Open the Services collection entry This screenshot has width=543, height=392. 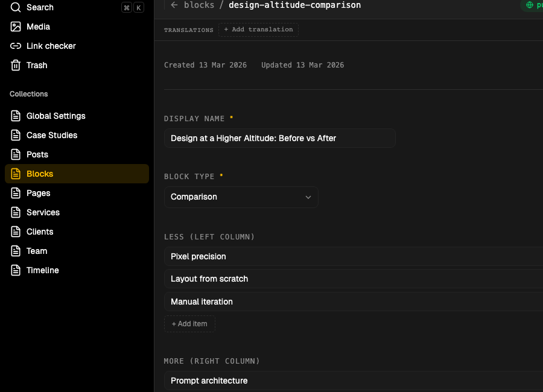[x=42, y=212]
